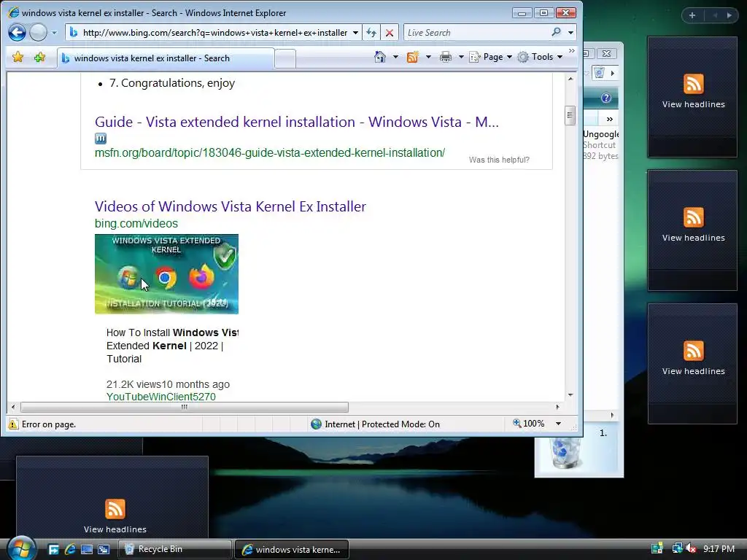Click the first sidebar 'View headlines' gadget
747x560 pixels.
693,97
